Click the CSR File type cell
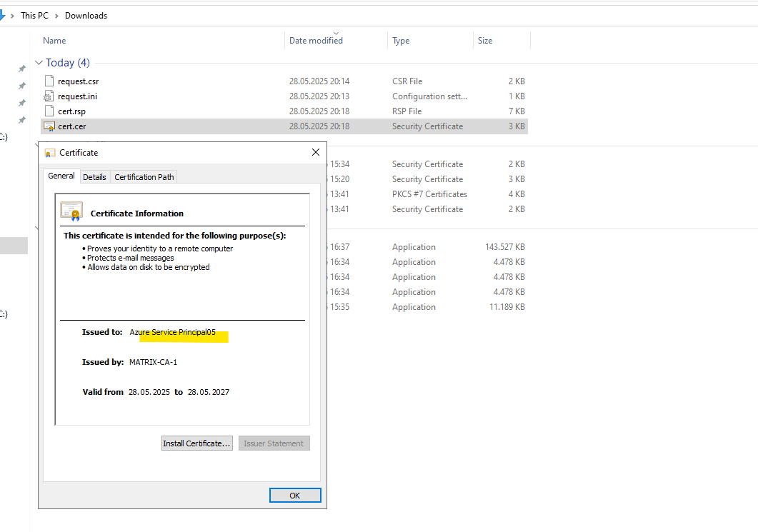The width and height of the screenshot is (758, 532). click(407, 81)
